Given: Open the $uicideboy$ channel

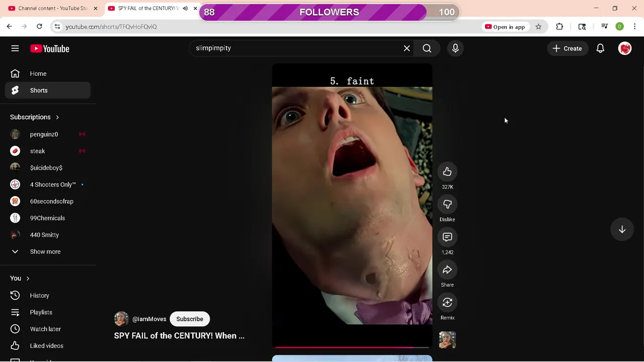Looking at the screenshot, I should (48, 168).
